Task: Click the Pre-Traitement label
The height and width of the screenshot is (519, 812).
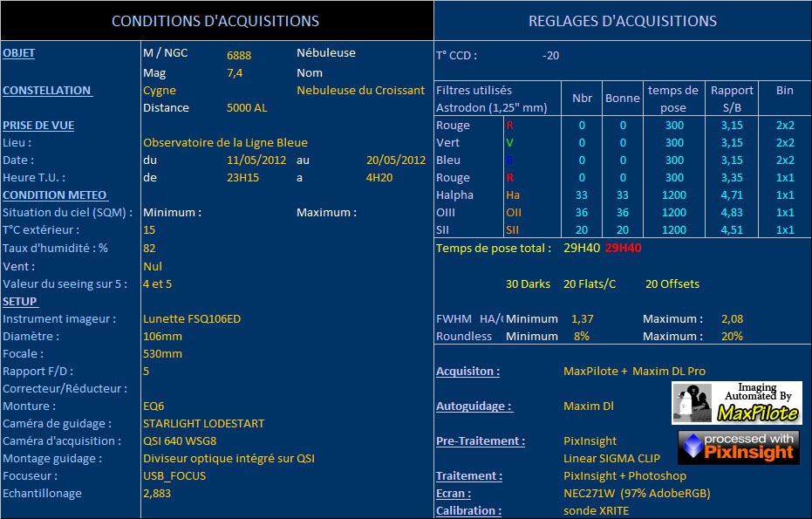Action: (480, 441)
